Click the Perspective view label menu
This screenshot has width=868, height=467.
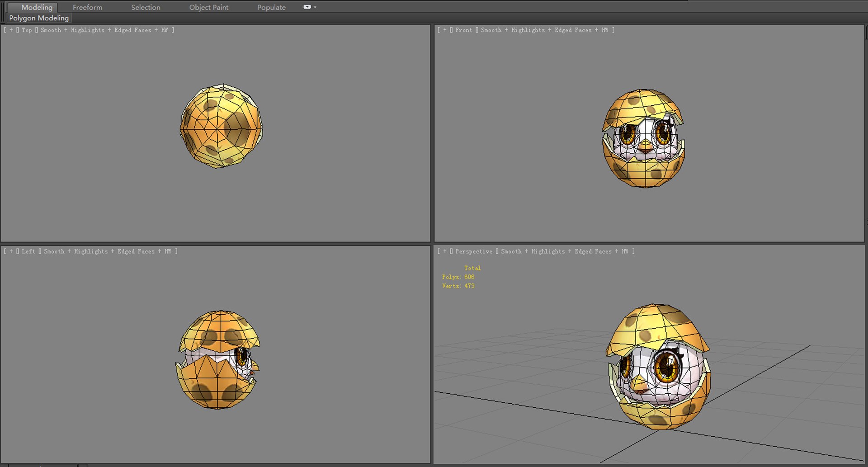pyautogui.click(x=474, y=251)
